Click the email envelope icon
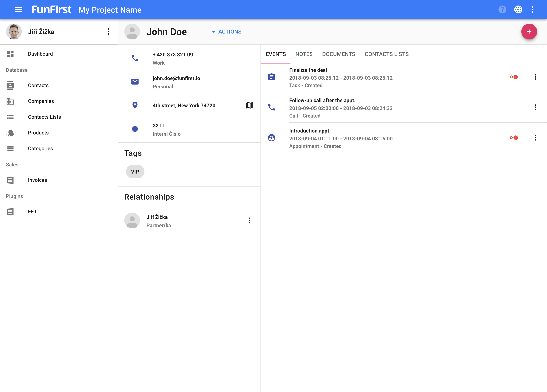 coord(135,82)
